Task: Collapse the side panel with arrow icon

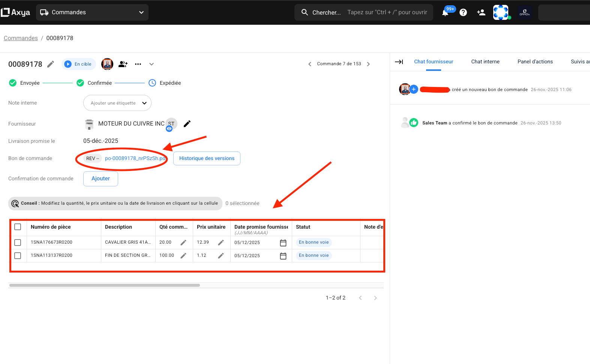Action: click(x=399, y=62)
